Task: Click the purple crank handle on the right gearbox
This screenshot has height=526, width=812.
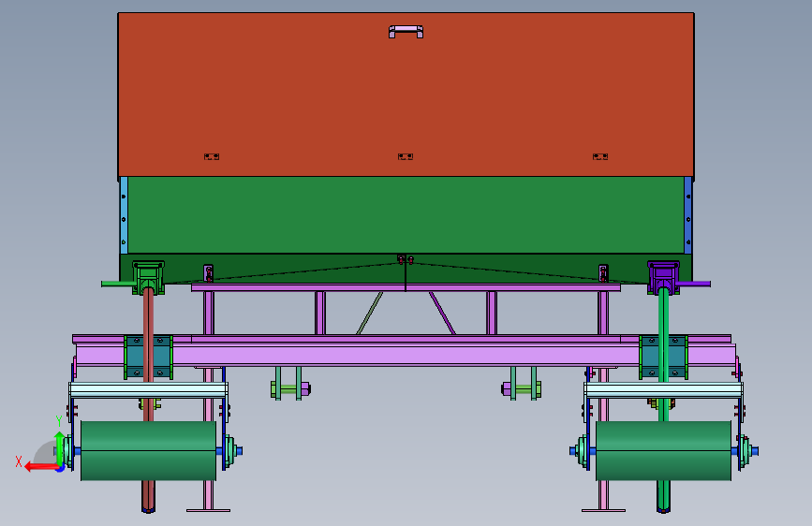Action: (694, 284)
